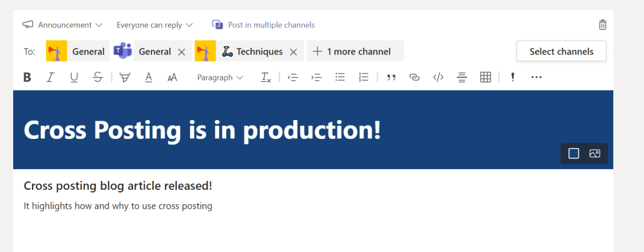Insert a bulleted list

click(340, 77)
